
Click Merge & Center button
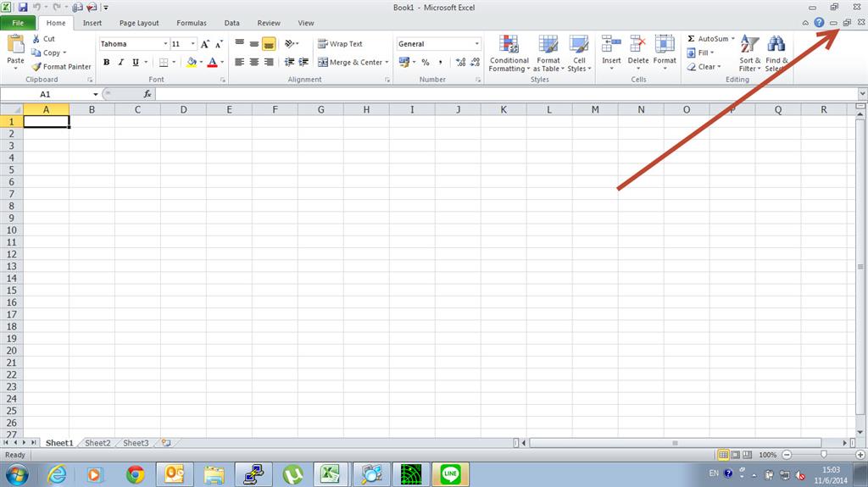click(350, 62)
